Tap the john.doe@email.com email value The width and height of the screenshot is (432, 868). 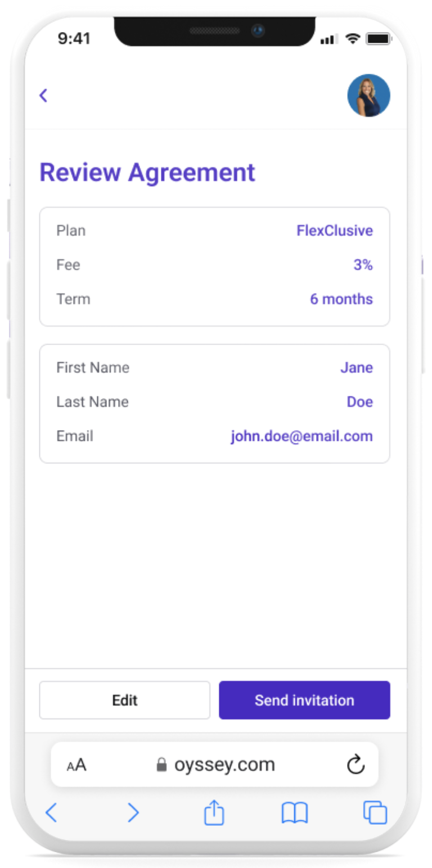pyautogui.click(x=301, y=436)
